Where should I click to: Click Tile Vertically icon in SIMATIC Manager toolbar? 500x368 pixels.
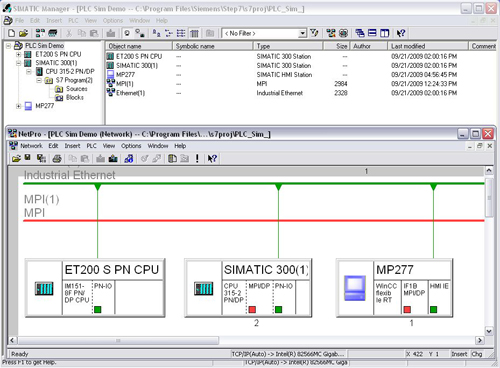tap(384, 33)
